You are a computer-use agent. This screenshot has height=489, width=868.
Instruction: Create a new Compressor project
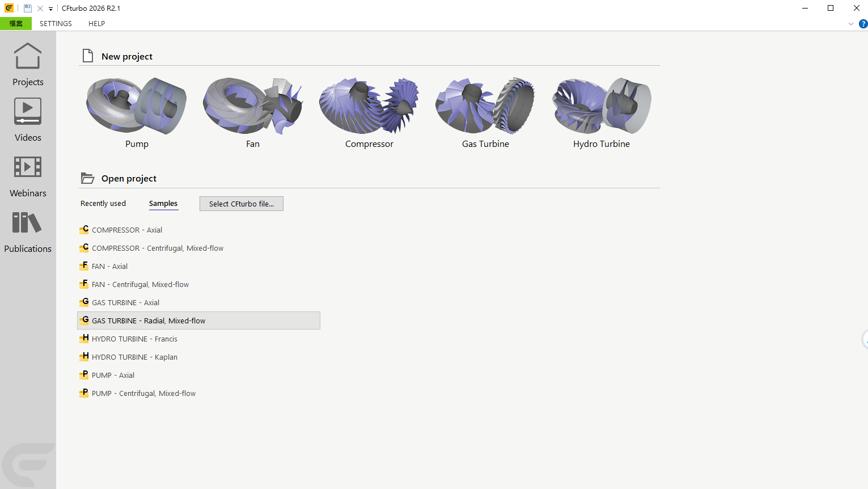point(369,112)
